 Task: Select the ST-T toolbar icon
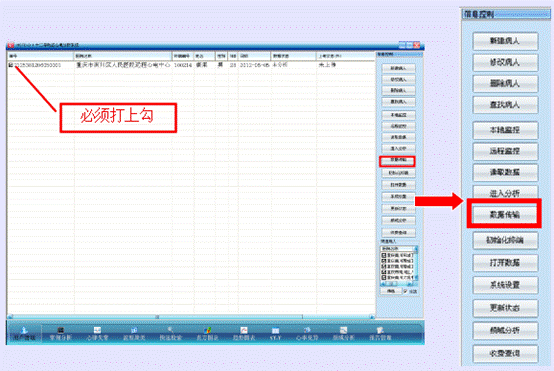275,334
